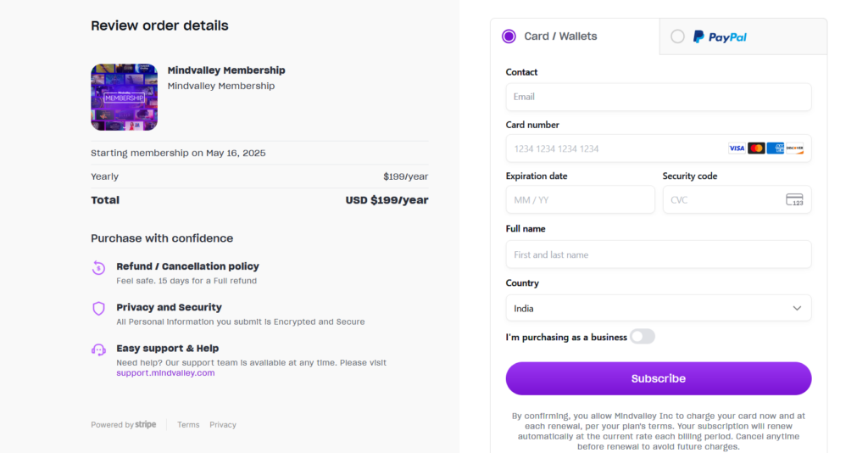The image size is (868, 453).
Task: Focus the Email contact input field
Action: [x=658, y=97]
